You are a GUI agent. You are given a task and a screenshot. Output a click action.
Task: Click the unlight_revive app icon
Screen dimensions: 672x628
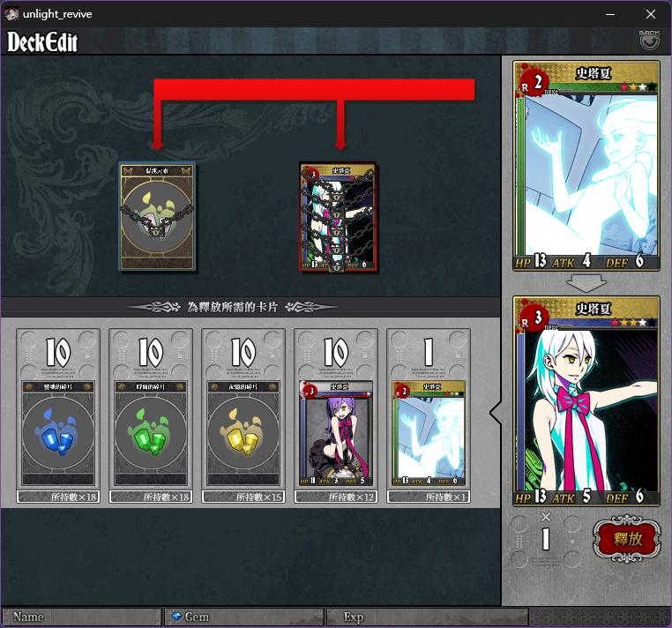(11, 14)
